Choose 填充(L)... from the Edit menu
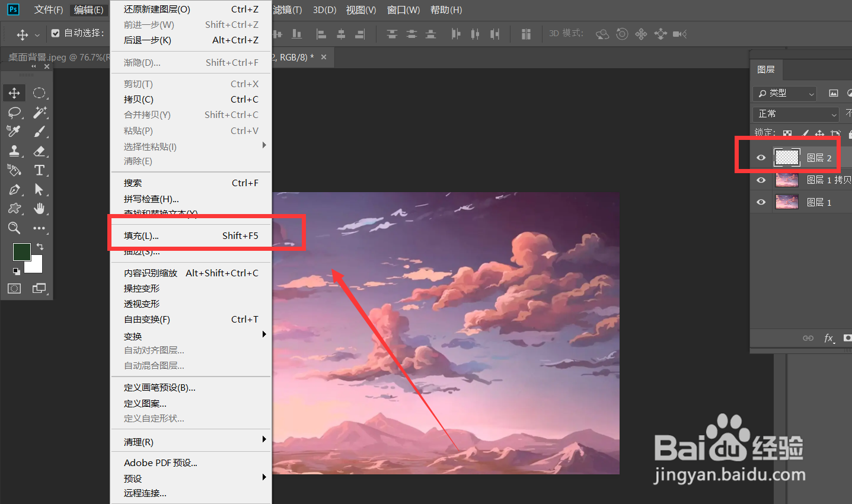The height and width of the screenshot is (504, 852). [x=191, y=235]
